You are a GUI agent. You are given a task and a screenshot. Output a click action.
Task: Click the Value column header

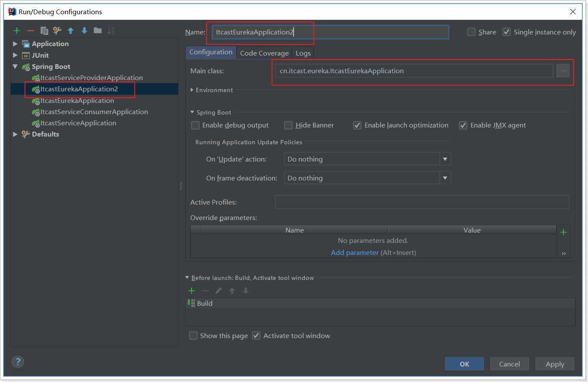[472, 230]
